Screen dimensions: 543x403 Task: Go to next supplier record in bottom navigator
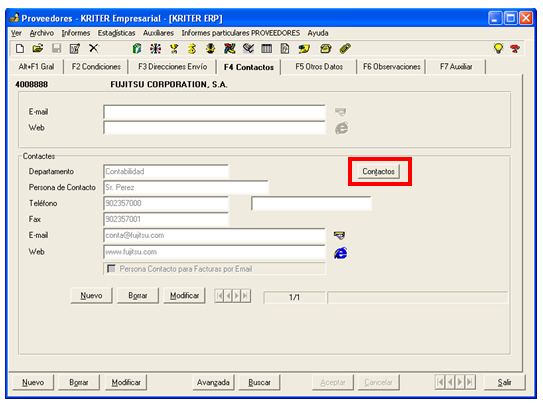(460, 382)
